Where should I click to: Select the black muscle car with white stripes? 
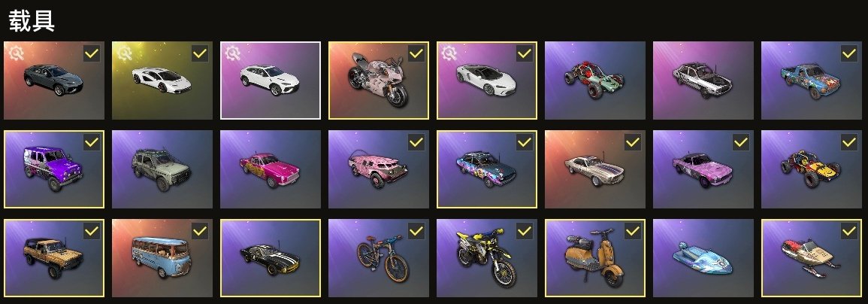271,258
